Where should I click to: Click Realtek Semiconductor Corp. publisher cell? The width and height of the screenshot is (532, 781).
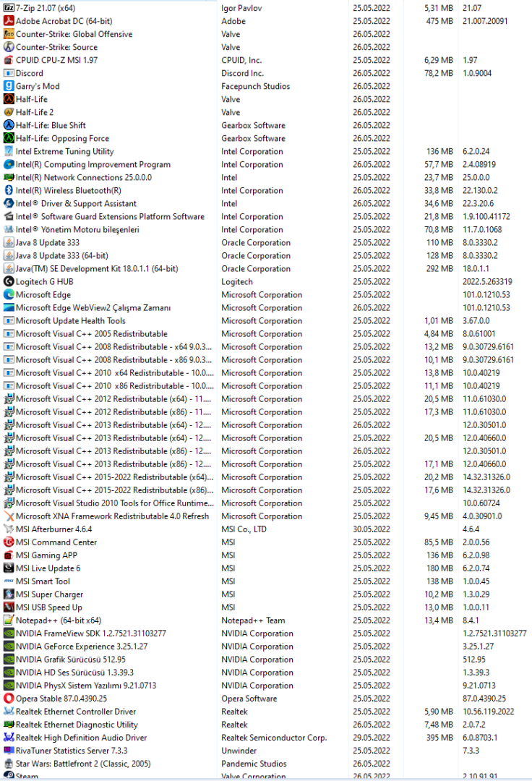point(274,738)
